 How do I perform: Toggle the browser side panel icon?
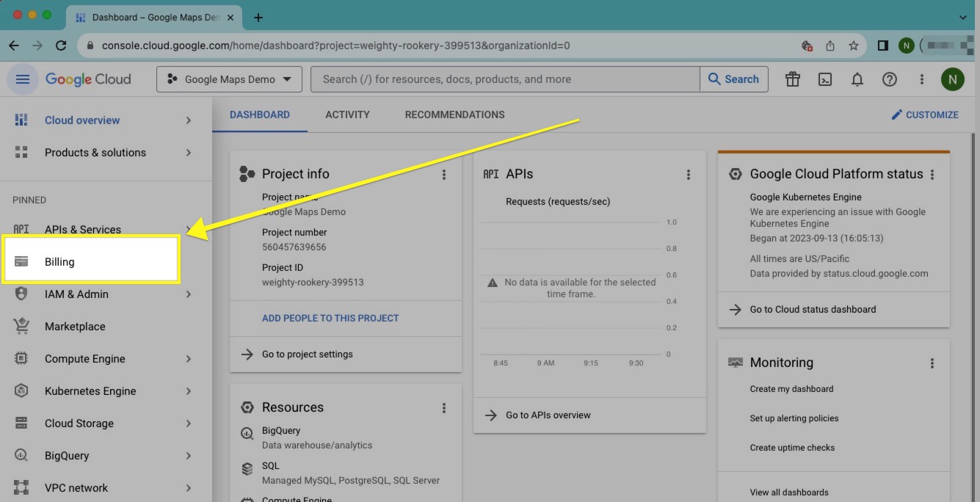[x=882, y=46]
